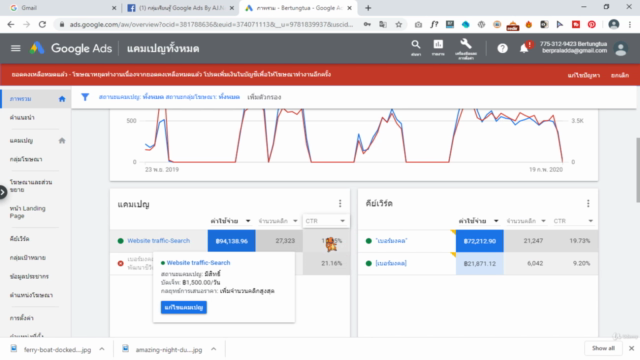
Task: Open CTR dropdown in keyword card
Action: [573, 221]
